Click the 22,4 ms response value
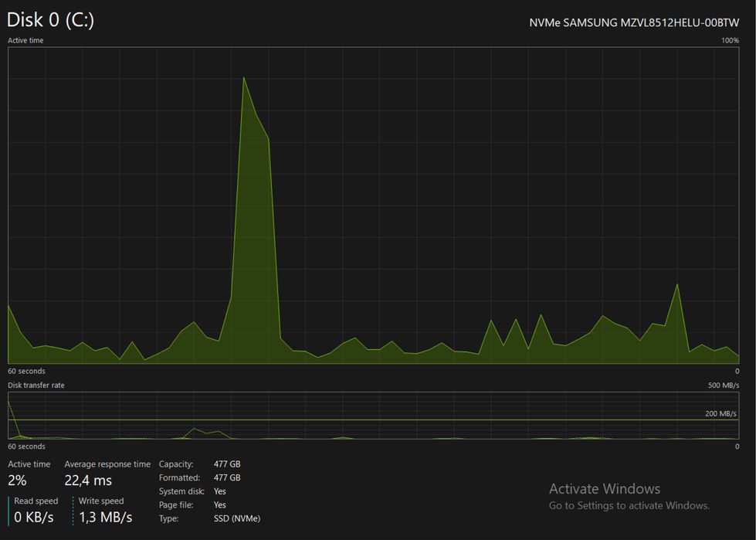Screen dimensions: 756x540 88,481
